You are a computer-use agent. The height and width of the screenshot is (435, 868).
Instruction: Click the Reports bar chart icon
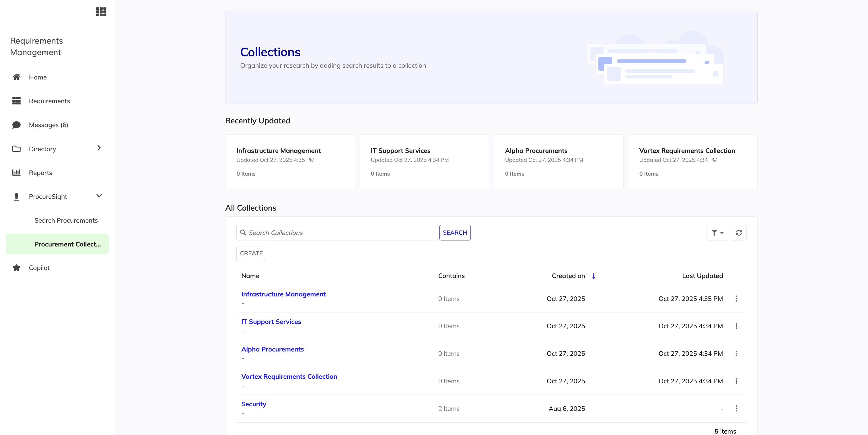pyautogui.click(x=16, y=173)
